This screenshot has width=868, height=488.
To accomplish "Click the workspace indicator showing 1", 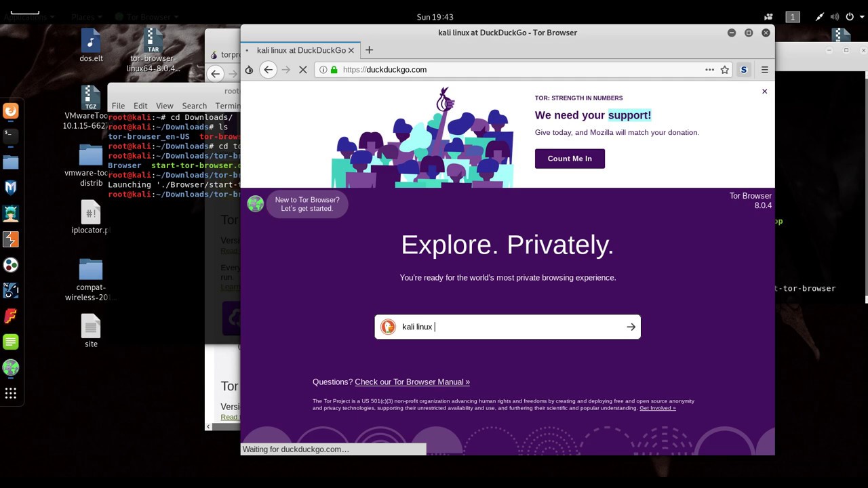I will (x=792, y=17).
